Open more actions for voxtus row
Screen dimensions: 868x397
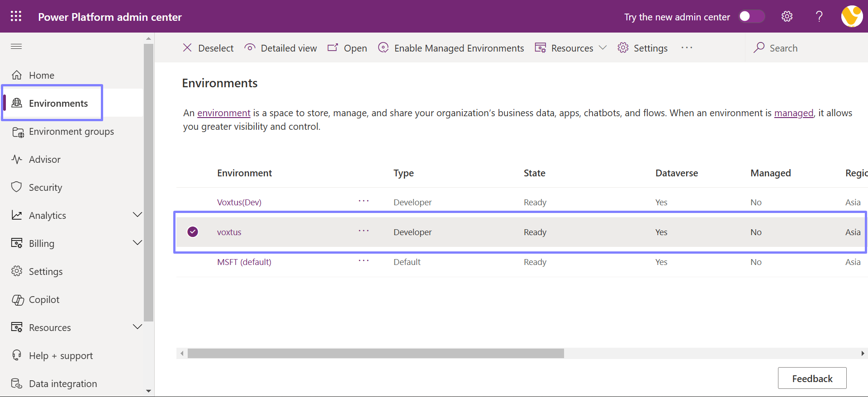click(364, 231)
